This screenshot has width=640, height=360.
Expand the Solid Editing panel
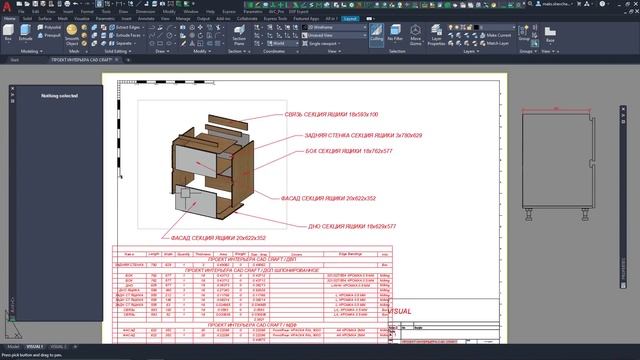[x=118, y=51]
